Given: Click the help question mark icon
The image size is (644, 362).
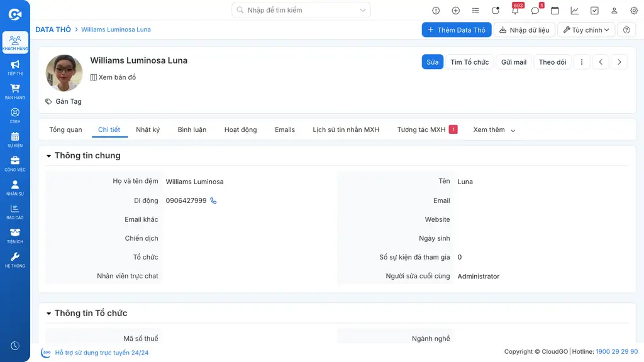Looking at the screenshot, I should click(x=626, y=30).
